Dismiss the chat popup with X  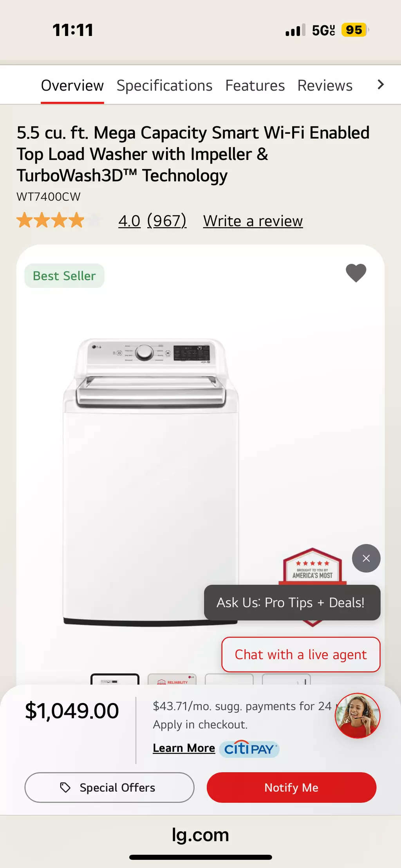[x=366, y=558]
